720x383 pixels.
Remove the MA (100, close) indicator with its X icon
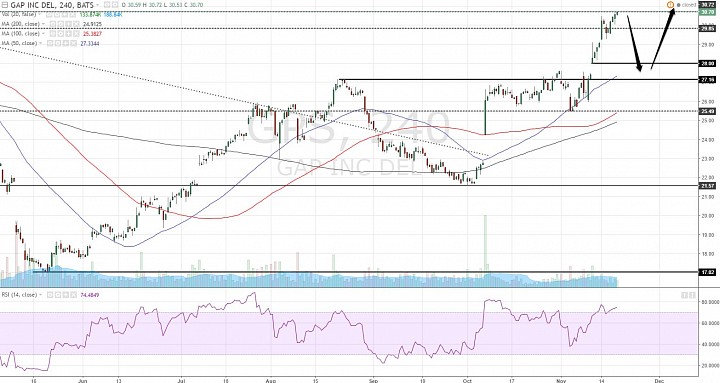click(76, 34)
